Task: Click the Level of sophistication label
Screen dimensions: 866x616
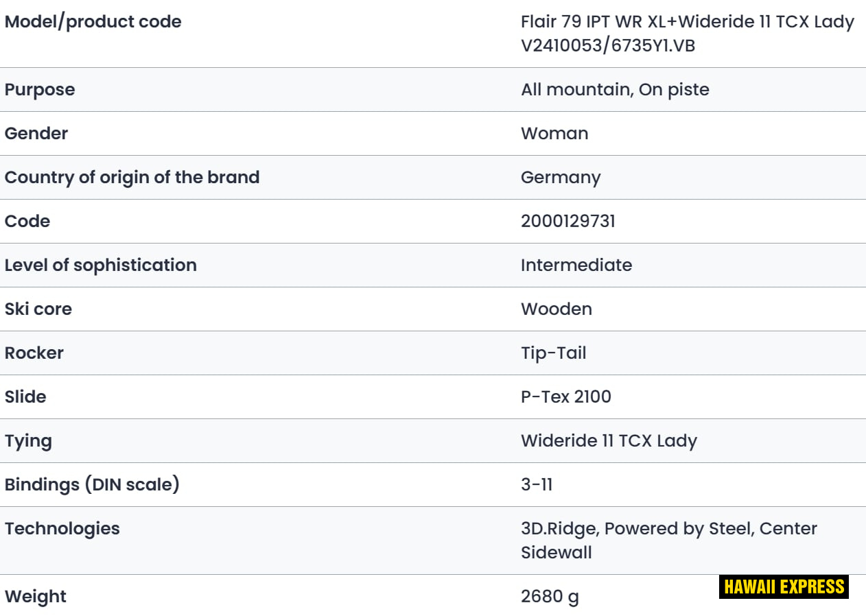Action: pos(101,265)
